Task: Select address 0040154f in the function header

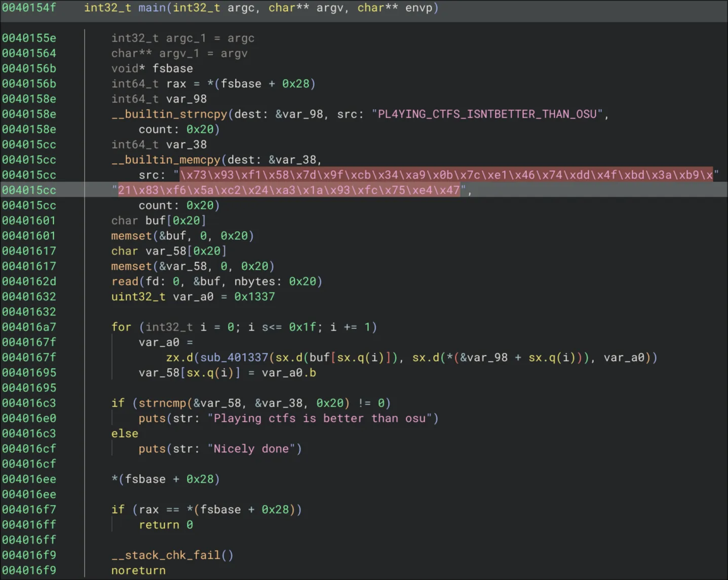Action: (29, 8)
